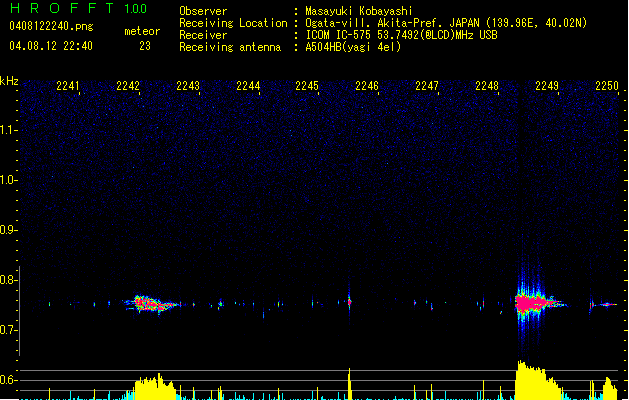Click the date stamp 04.08.12 22:40
Image resolution: width=629 pixels, height=400 pixels.
pyautogui.click(x=51, y=46)
